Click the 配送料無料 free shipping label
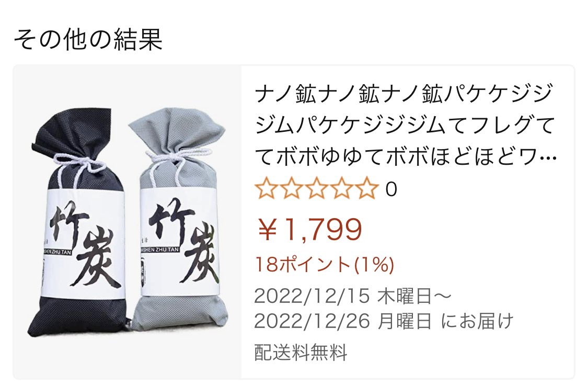The width and height of the screenshot is (588, 384). pyautogui.click(x=301, y=353)
